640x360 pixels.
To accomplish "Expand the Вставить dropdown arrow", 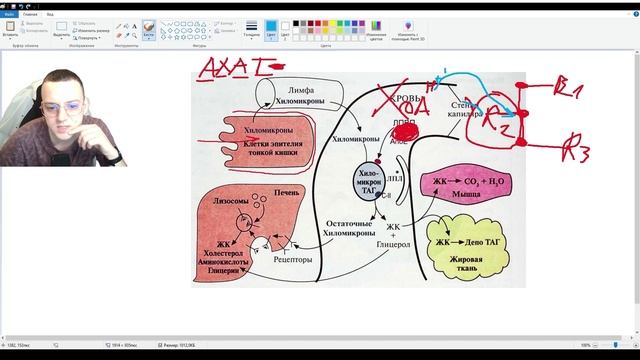I will (10, 38).
